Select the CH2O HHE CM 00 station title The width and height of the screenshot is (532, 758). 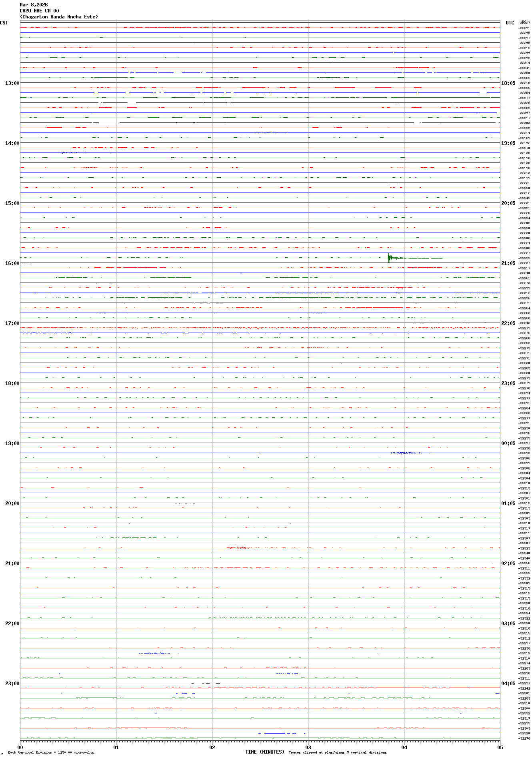[39, 11]
